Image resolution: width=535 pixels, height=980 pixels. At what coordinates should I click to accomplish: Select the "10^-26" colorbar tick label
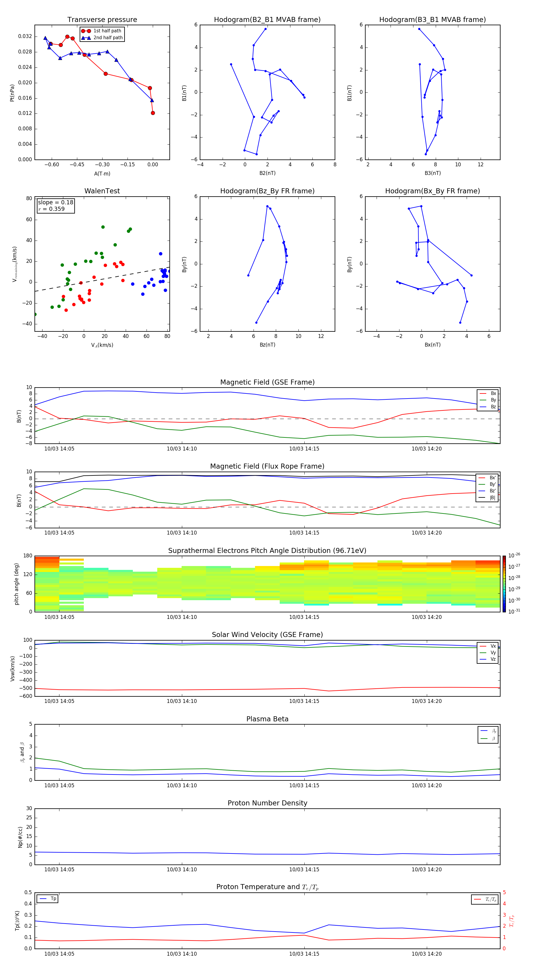(x=514, y=555)
